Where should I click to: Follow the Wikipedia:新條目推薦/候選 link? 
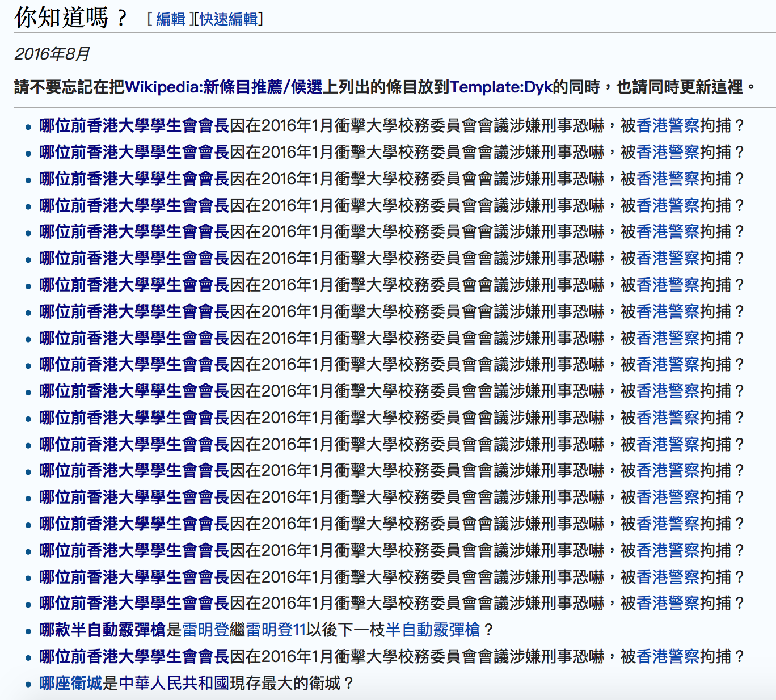[223, 87]
